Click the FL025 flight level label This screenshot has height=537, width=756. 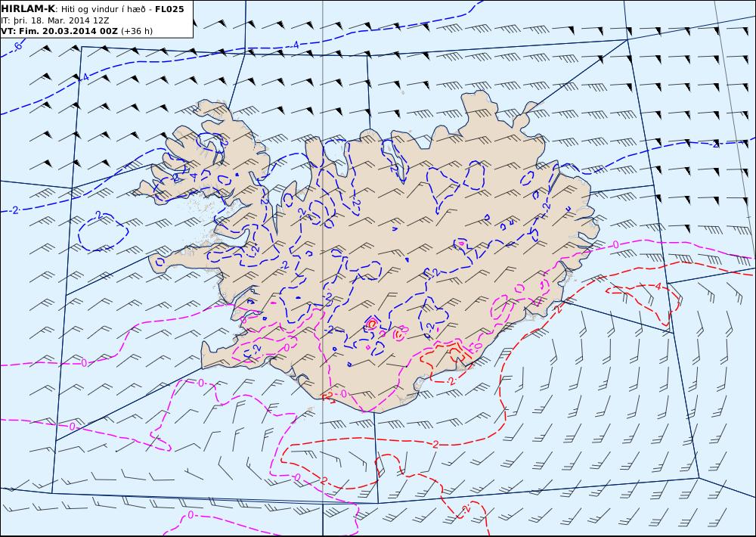(x=169, y=9)
